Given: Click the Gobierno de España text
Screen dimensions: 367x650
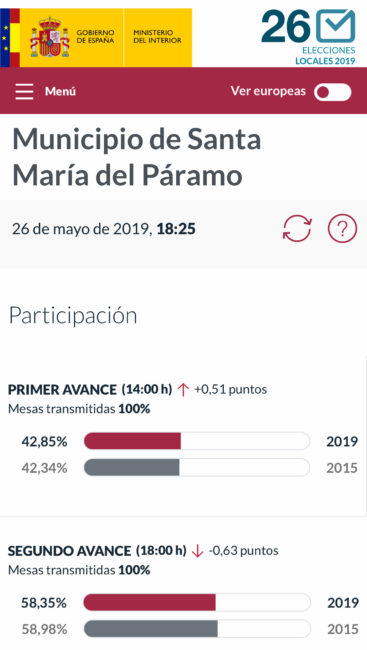Looking at the screenshot, I should 95,36.
